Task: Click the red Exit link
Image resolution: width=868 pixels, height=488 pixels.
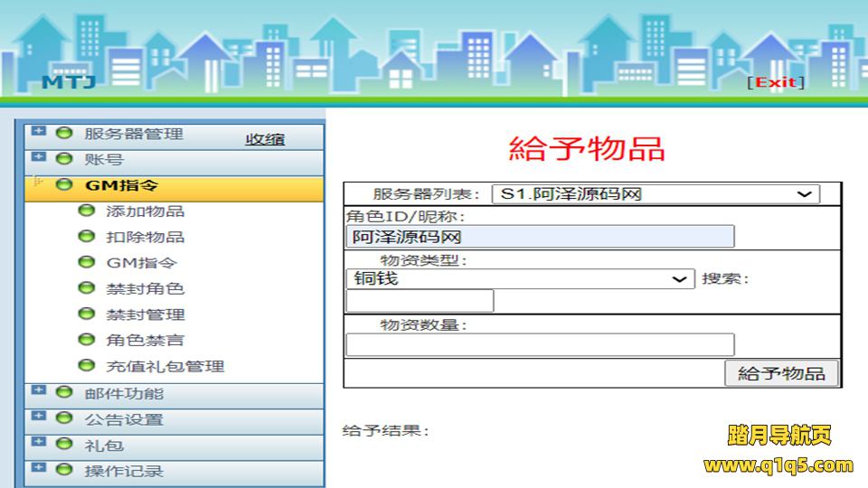Action: click(x=775, y=82)
